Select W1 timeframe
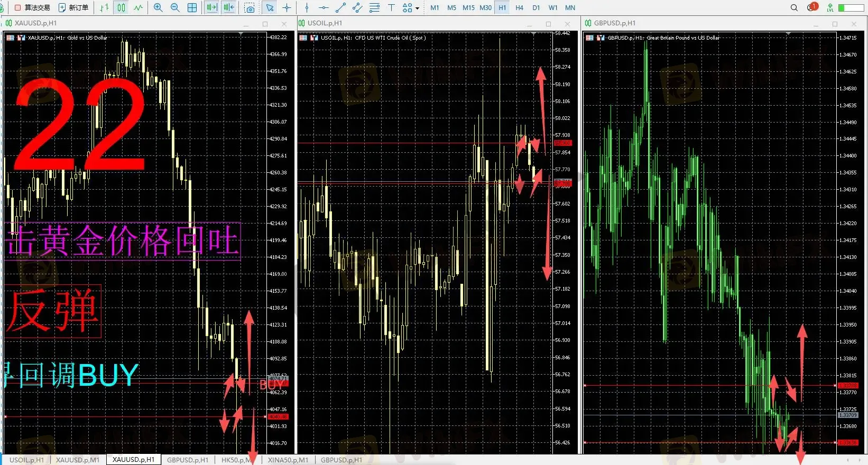 click(x=553, y=7)
